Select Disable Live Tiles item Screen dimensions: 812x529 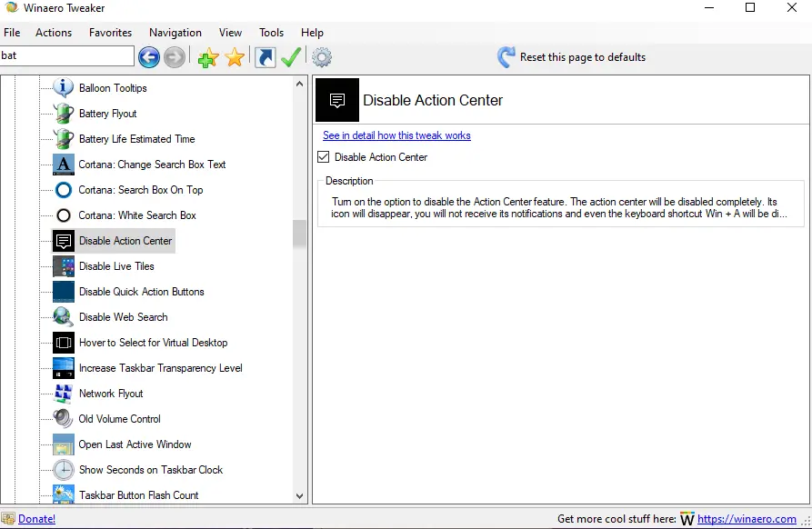pos(116,266)
